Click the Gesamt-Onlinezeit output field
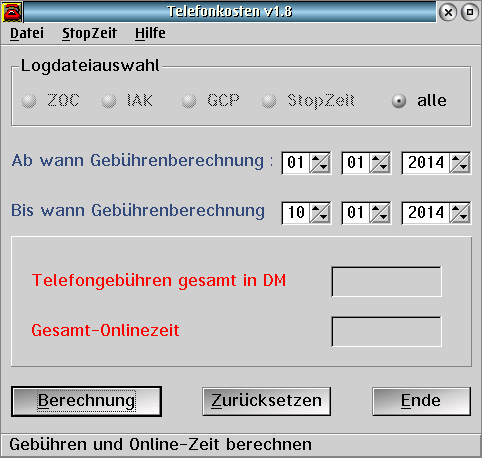This screenshot has height=458, width=482. pos(387,332)
